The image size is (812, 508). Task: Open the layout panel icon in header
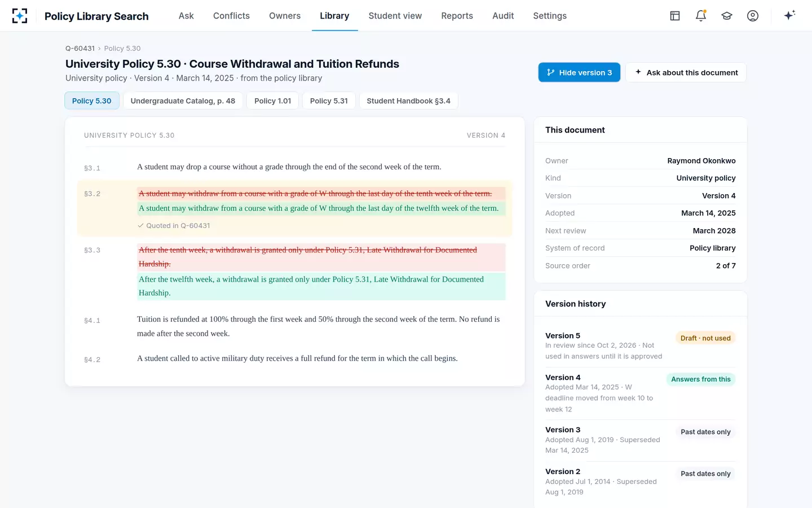675,16
